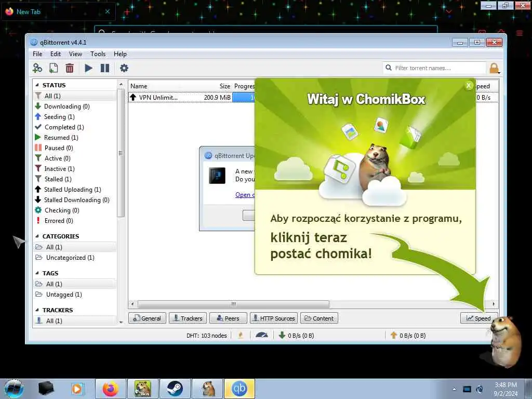This screenshot has height=399, width=532.
Task: Close the ChomikBox welcome popup
Action: click(x=469, y=86)
